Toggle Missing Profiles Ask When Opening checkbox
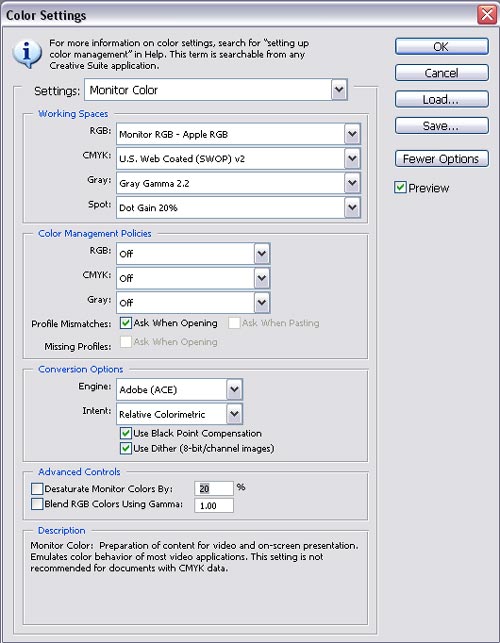 click(x=126, y=342)
